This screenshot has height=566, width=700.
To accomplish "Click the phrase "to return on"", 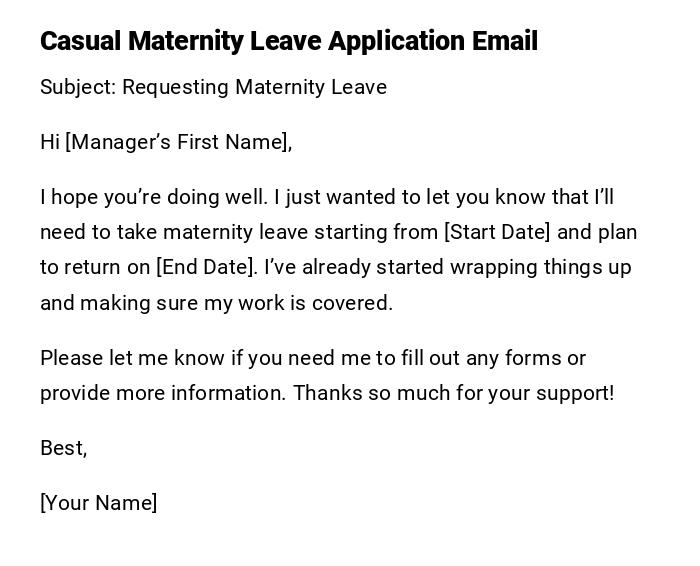I will 95,267.
